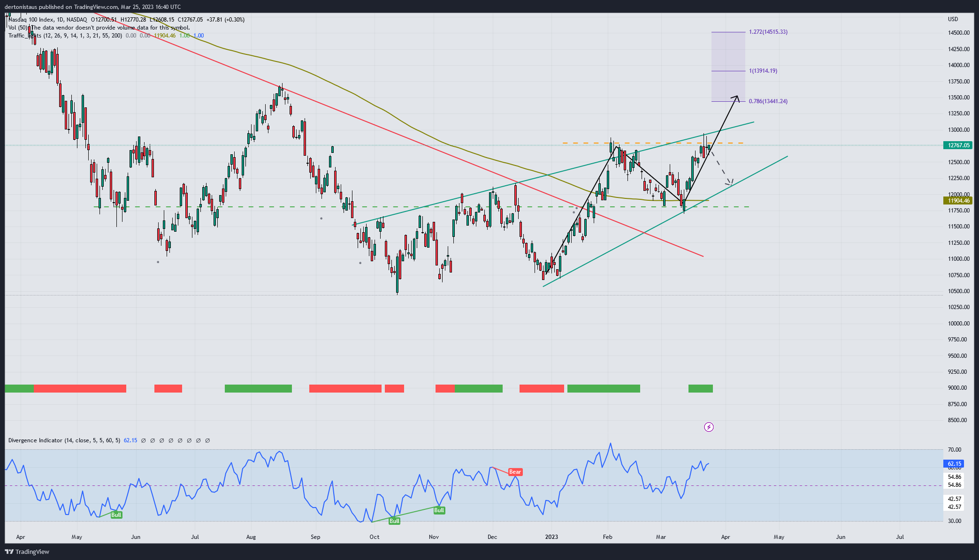Click the 0.786(13441.24) Fibonacci level label

point(768,101)
